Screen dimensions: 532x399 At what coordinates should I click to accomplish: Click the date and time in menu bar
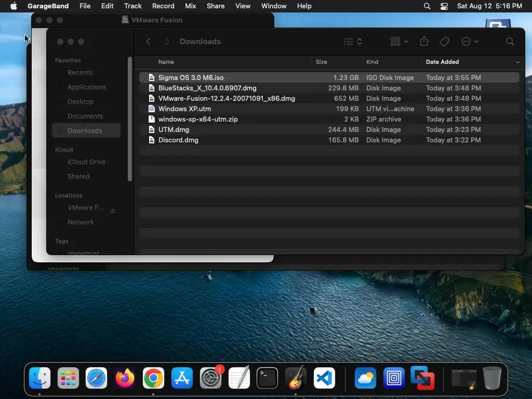[x=489, y=6]
